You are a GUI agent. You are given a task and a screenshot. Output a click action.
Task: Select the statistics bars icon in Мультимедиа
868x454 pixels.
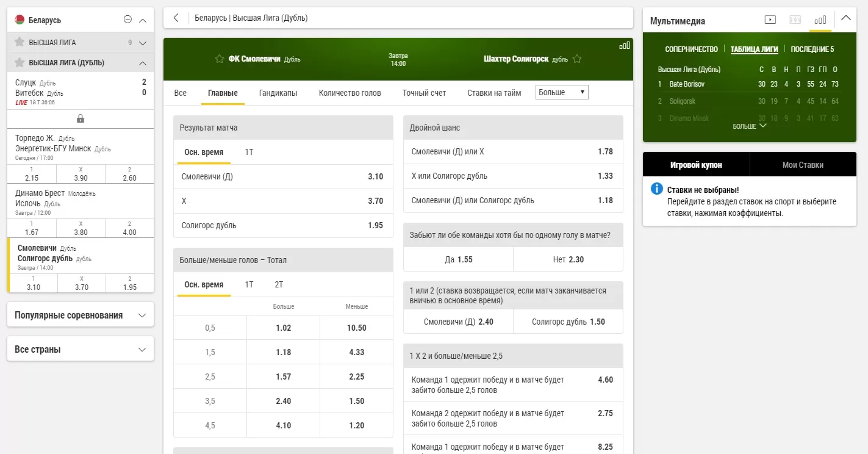[820, 20]
